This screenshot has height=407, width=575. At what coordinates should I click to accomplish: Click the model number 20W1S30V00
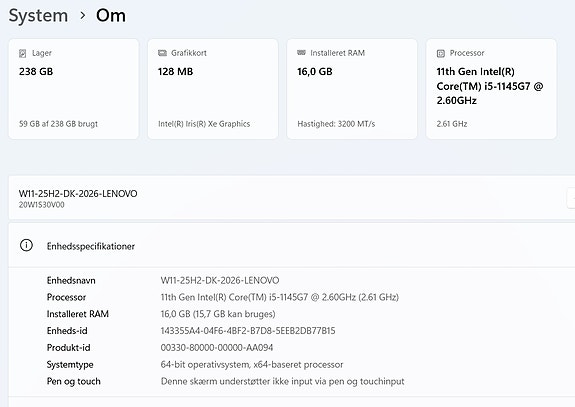[42, 205]
